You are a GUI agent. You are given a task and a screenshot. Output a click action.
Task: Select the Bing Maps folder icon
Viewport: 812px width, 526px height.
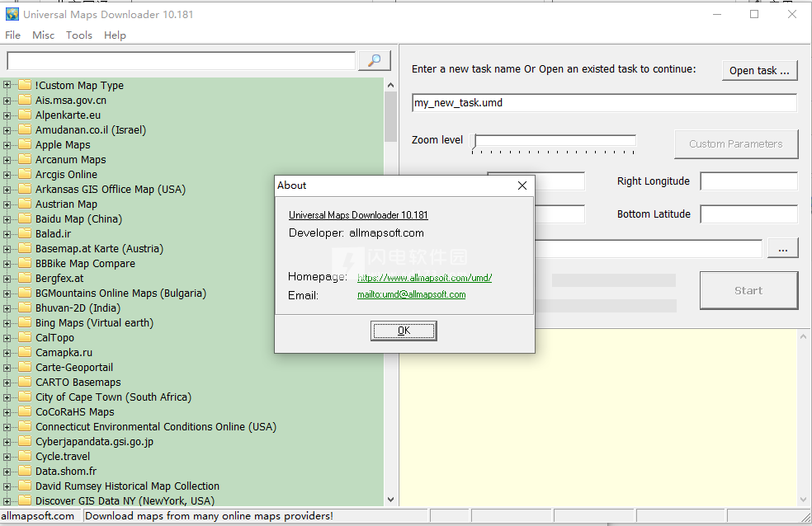25,322
